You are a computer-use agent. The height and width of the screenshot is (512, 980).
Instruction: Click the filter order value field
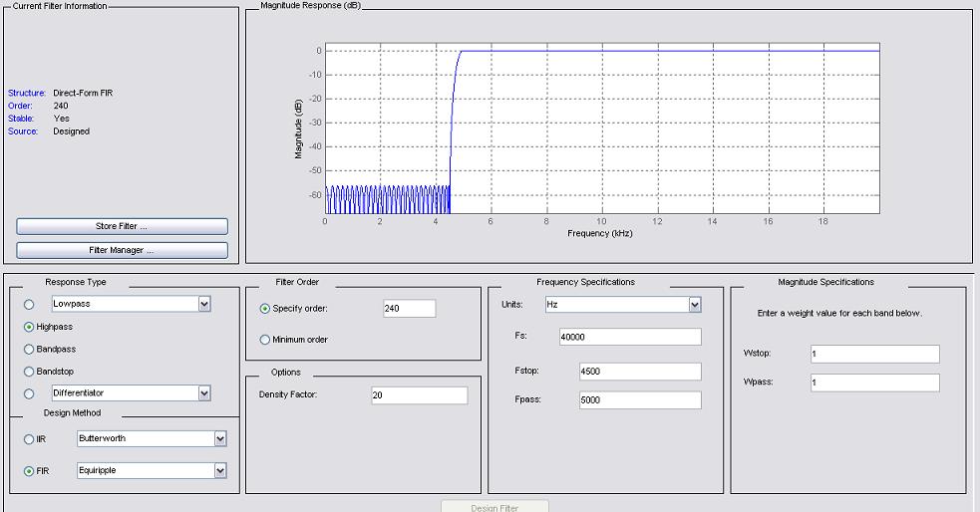(409, 309)
